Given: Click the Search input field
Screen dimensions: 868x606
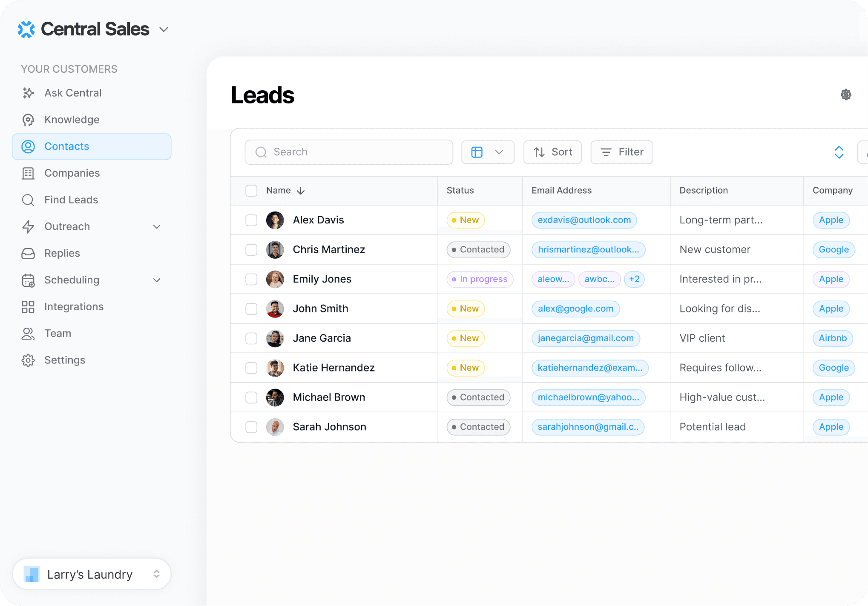Looking at the screenshot, I should pyautogui.click(x=349, y=152).
